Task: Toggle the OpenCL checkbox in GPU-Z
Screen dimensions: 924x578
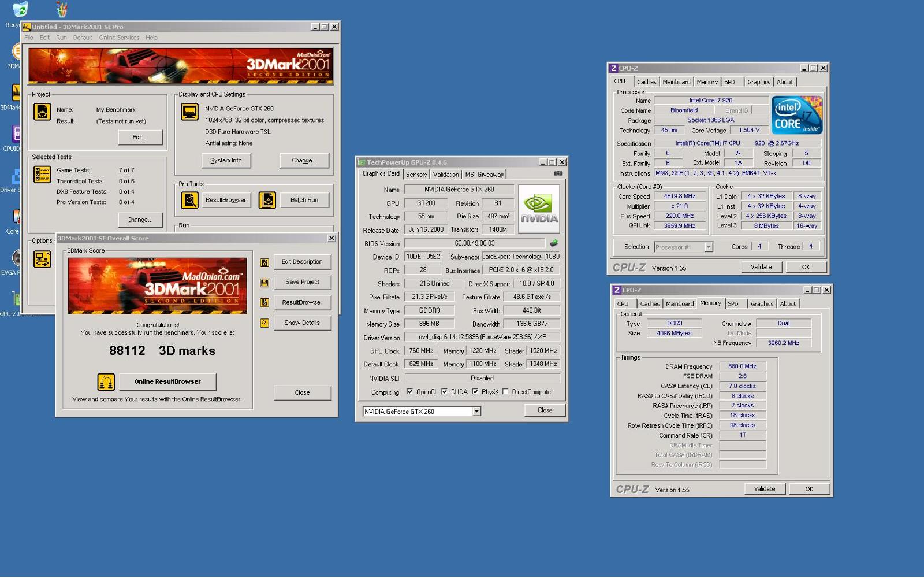Action: coord(409,392)
